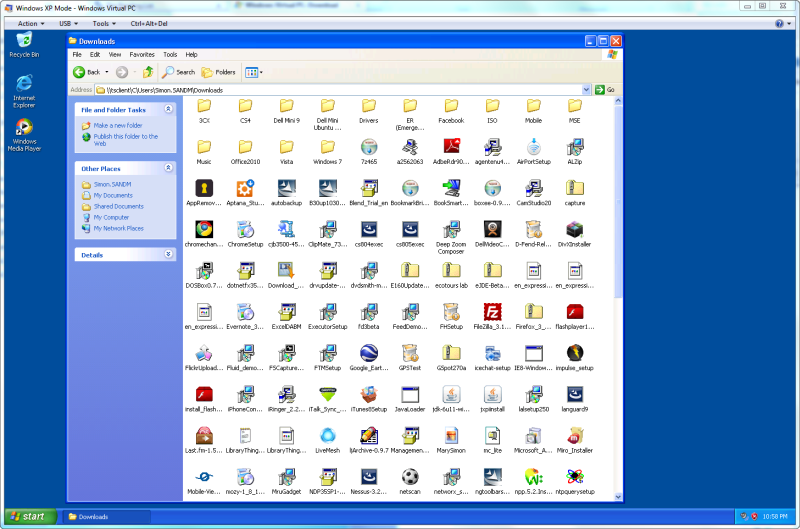Click Publish this folder to the Web
Screen dimensions: 800x529
tap(126, 140)
